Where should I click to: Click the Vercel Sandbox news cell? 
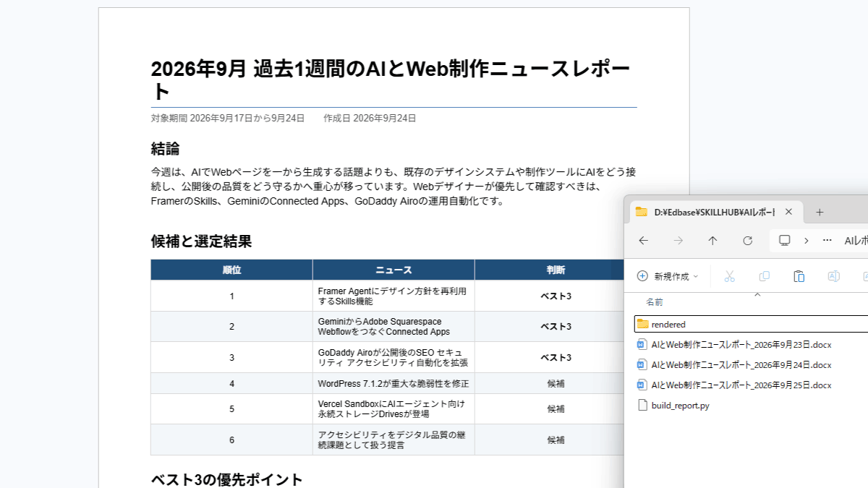393,409
